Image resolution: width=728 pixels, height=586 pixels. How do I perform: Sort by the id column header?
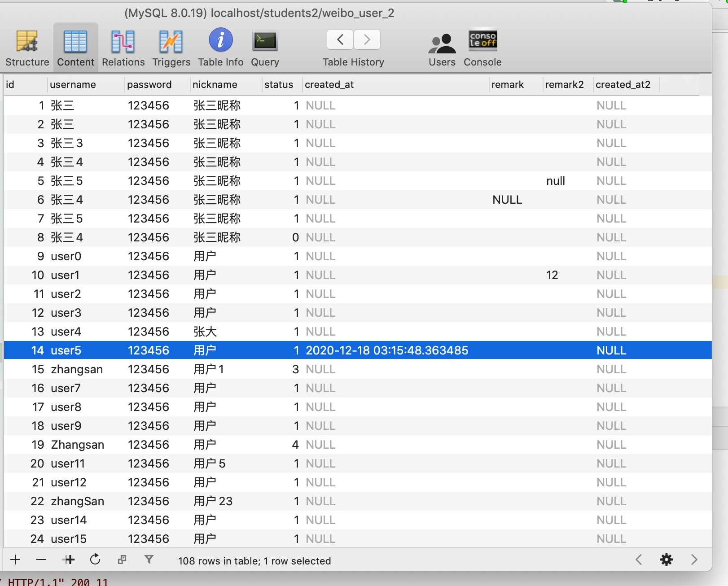25,84
